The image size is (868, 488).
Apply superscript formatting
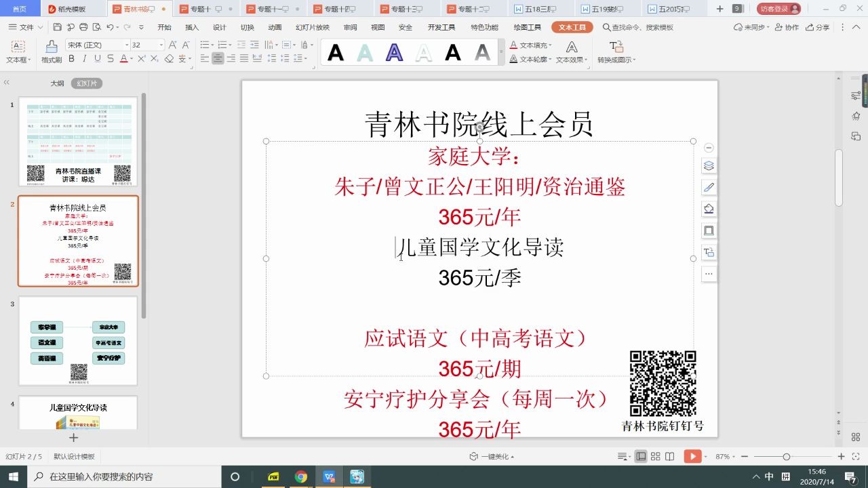142,59
